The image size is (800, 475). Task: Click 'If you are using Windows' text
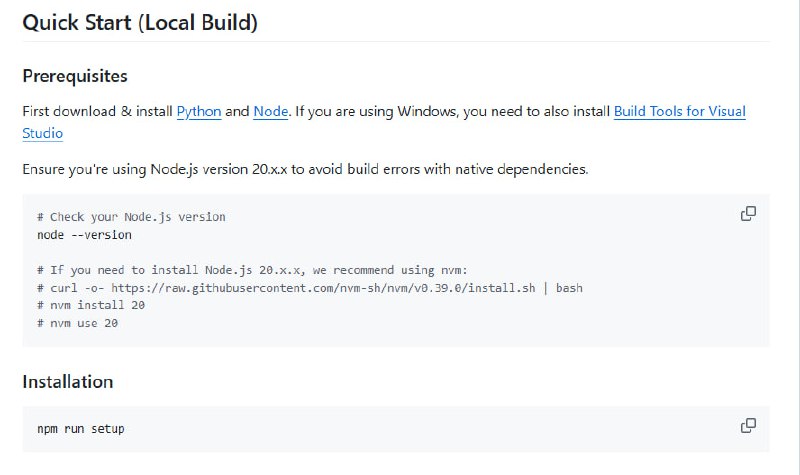point(375,111)
